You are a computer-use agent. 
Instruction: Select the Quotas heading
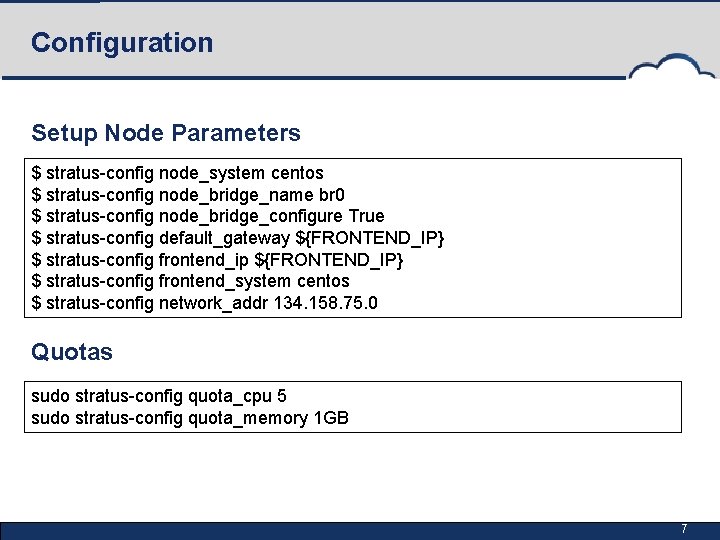tap(72, 352)
